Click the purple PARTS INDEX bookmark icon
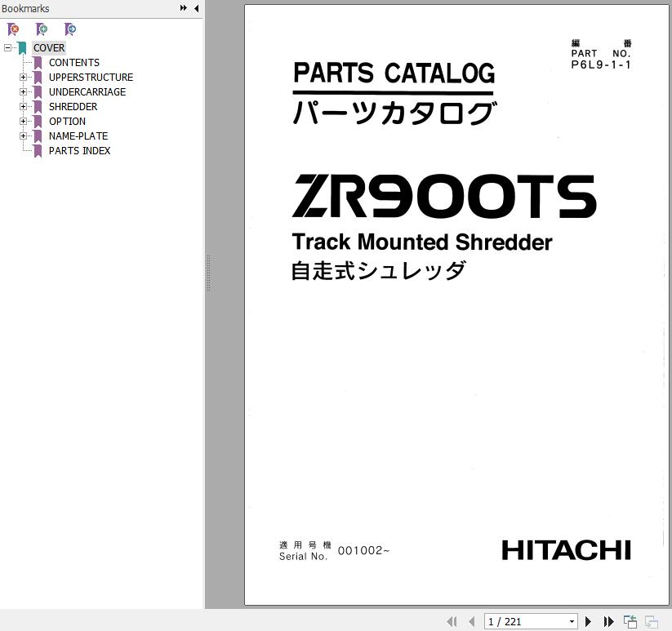Screen dimensions: 672x631 click(38, 151)
